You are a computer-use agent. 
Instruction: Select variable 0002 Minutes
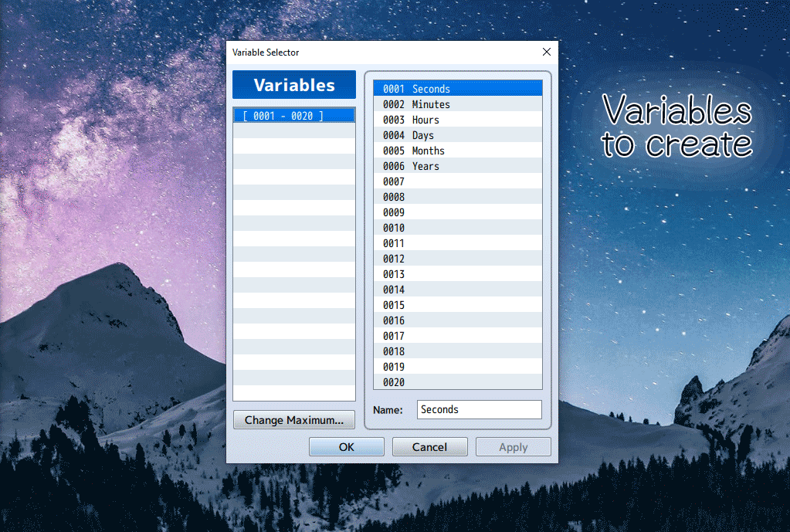(x=457, y=103)
